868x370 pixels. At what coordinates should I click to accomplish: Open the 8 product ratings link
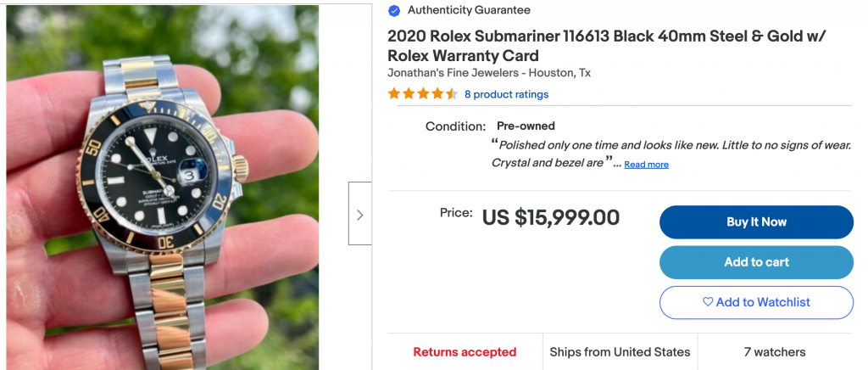[x=506, y=94]
